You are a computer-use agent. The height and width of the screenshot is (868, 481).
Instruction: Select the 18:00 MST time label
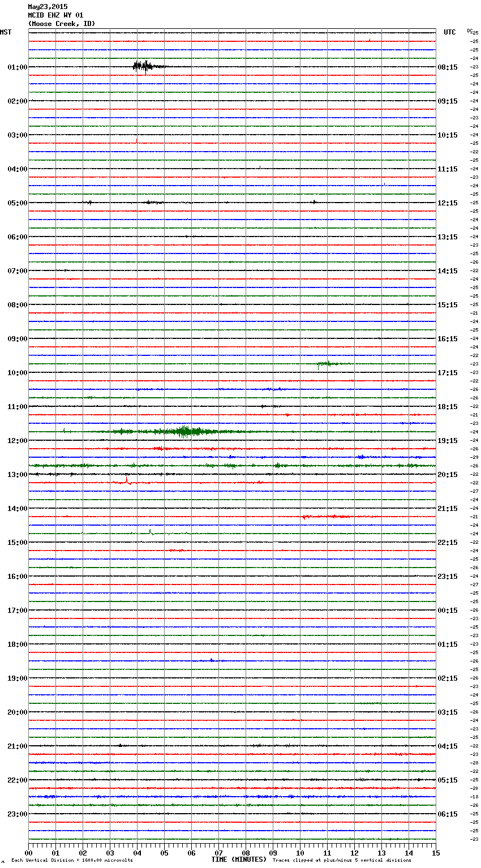click(18, 644)
